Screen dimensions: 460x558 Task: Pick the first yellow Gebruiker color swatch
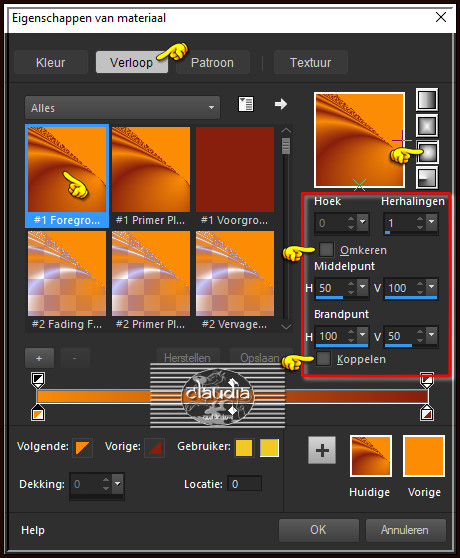[x=244, y=448]
